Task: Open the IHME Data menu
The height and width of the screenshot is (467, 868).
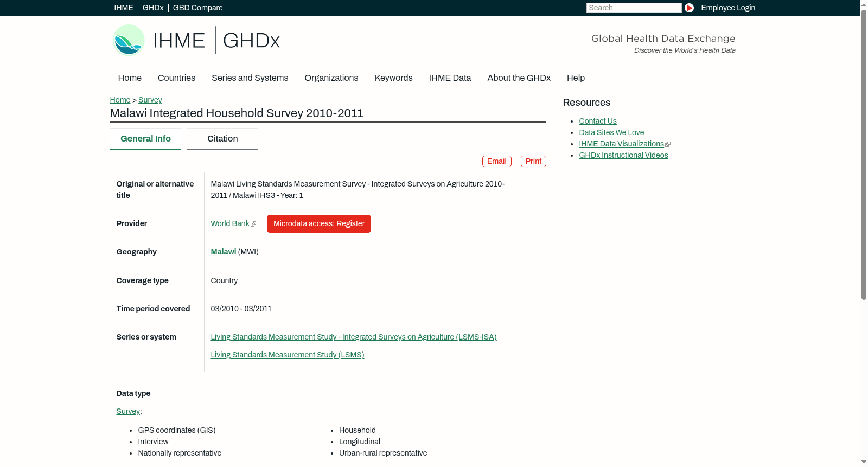Action: pyautogui.click(x=450, y=78)
